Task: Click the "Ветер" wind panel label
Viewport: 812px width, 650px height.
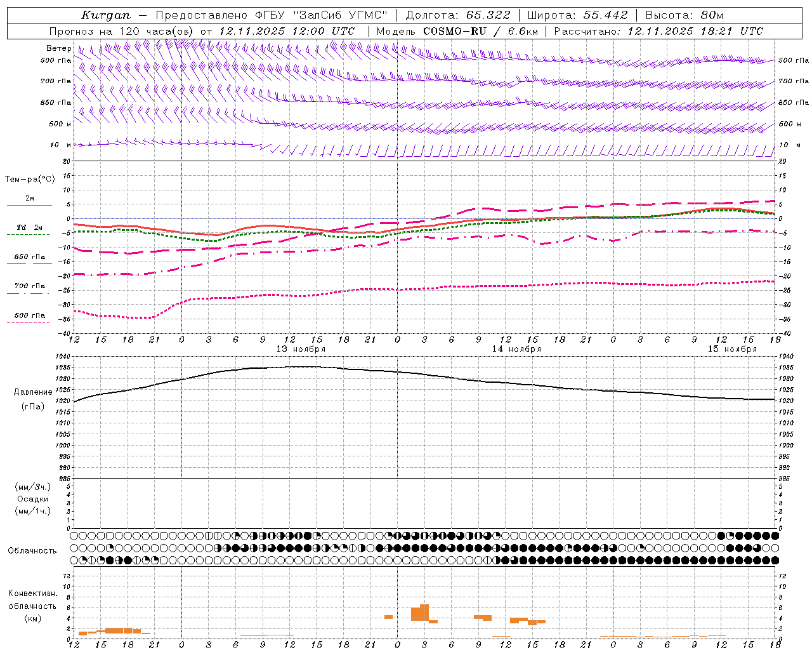Action: click(59, 48)
